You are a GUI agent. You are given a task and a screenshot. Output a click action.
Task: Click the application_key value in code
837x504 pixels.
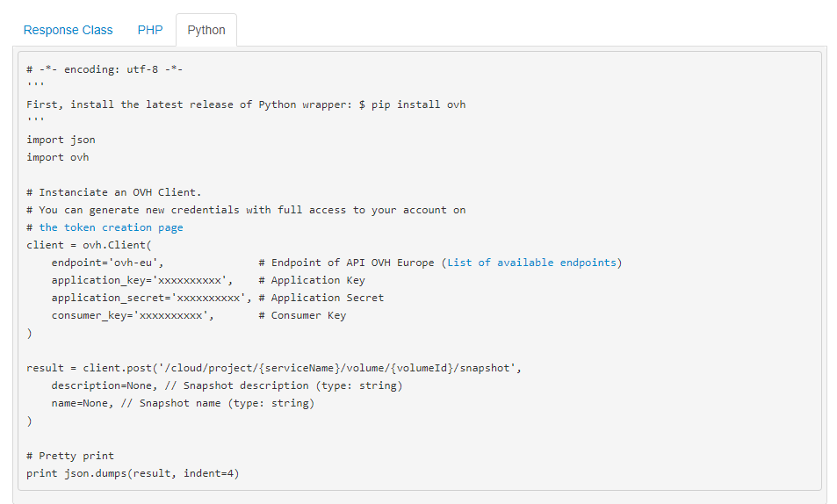click(x=191, y=280)
